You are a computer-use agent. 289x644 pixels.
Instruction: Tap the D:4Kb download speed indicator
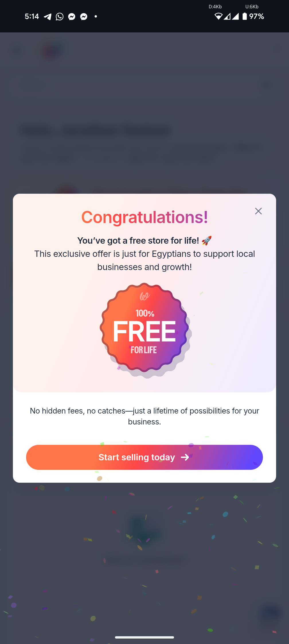(x=215, y=7)
